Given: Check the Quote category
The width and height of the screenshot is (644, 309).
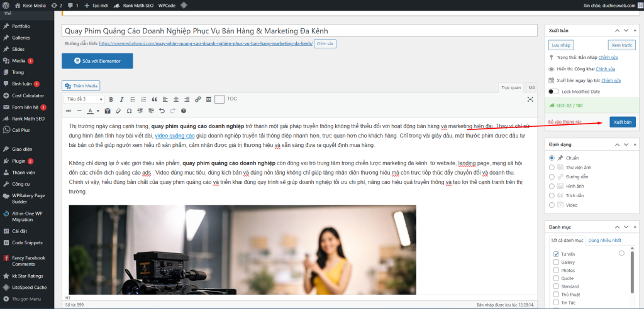Looking at the screenshot, I should (x=556, y=278).
